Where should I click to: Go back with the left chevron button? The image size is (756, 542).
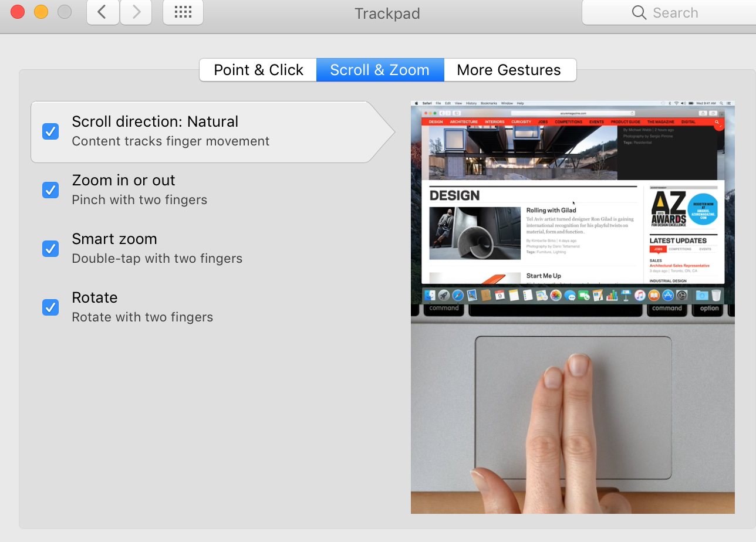click(x=103, y=12)
